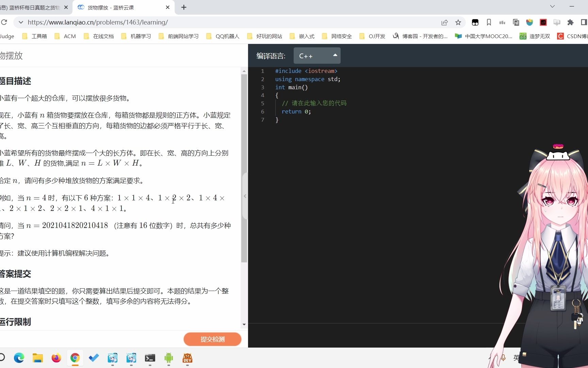588x368 pixels.
Task: Open the Extensions puzzle piece menu
Action: (570, 22)
